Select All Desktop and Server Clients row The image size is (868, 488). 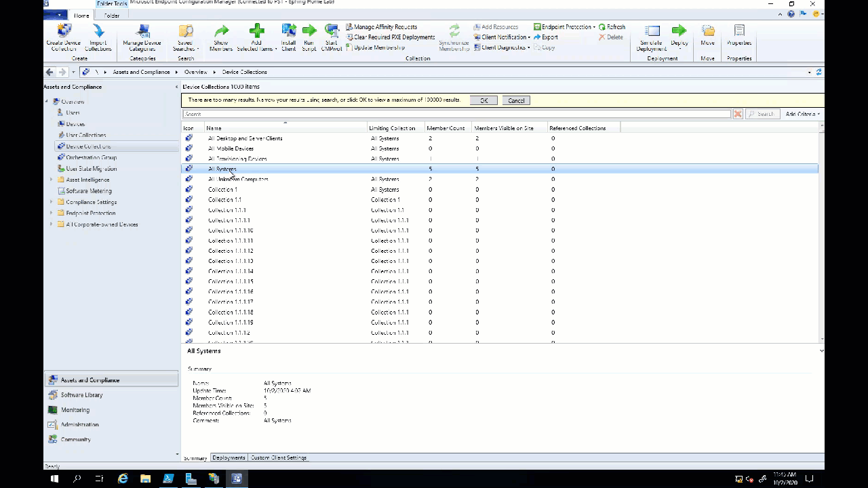[499, 138]
